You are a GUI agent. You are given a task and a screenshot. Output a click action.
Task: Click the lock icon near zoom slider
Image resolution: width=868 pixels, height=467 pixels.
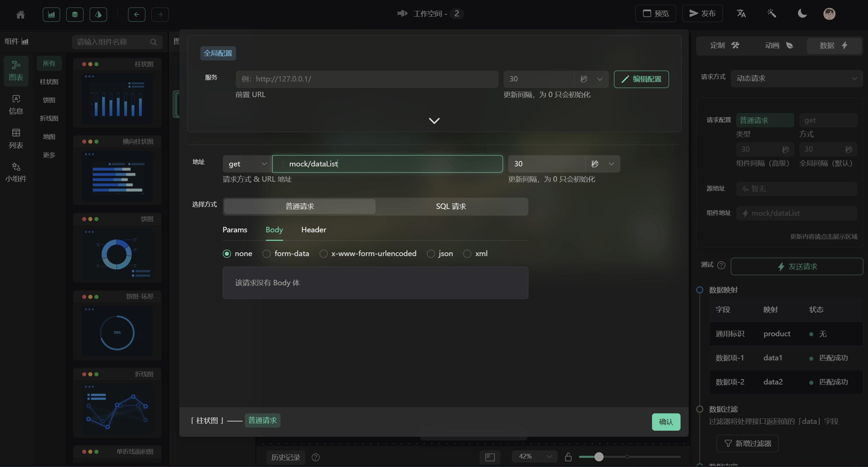tap(568, 457)
